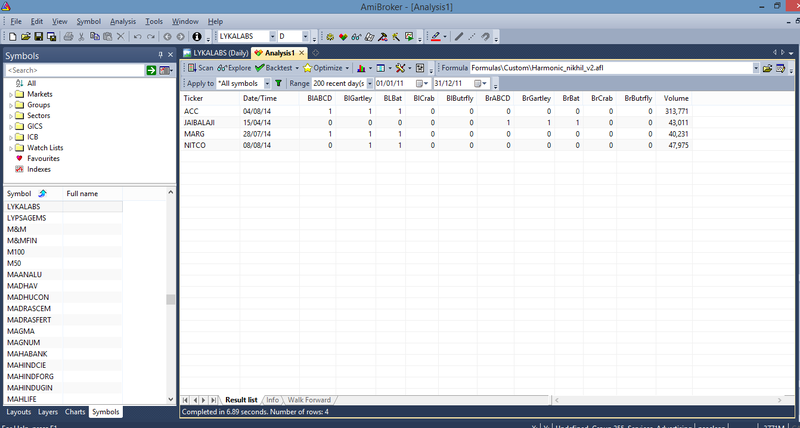800x428 pixels.
Task: Click the formula open folder icon
Action: [767, 68]
